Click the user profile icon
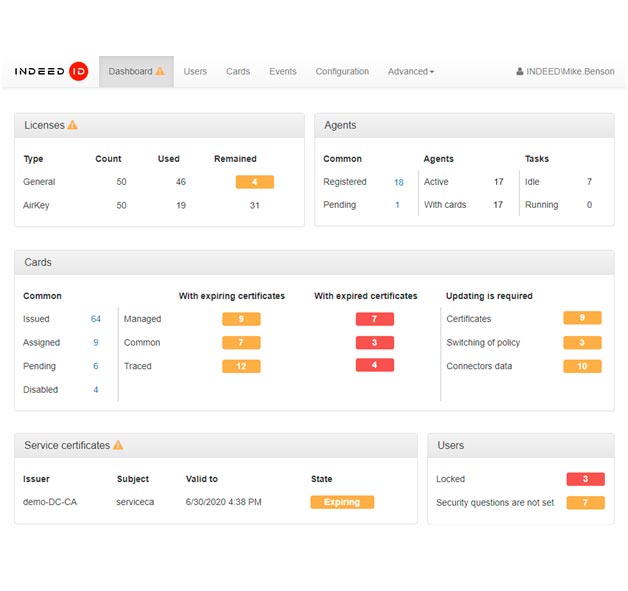The image size is (628, 591). tap(519, 71)
